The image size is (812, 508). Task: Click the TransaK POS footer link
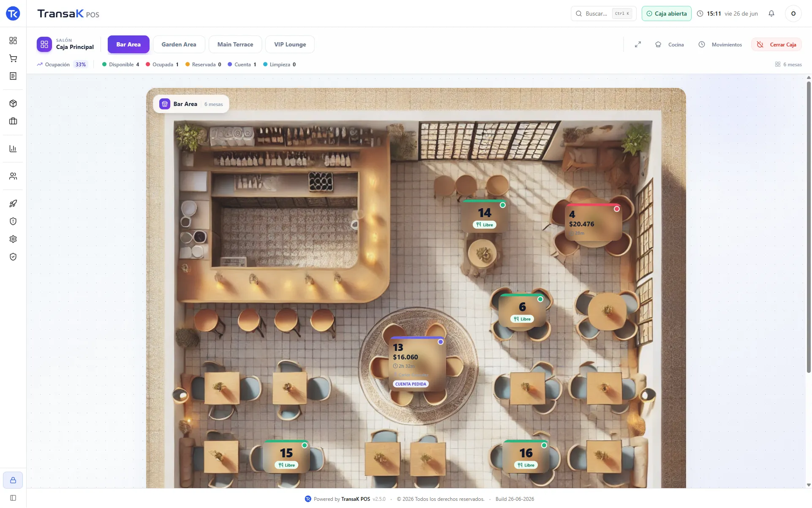tap(356, 499)
